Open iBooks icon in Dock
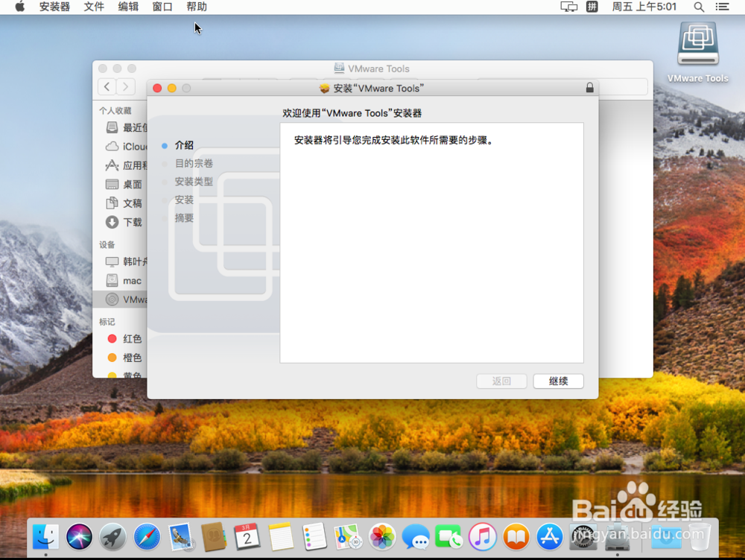Viewport: 745px width, 560px height. pos(516,537)
